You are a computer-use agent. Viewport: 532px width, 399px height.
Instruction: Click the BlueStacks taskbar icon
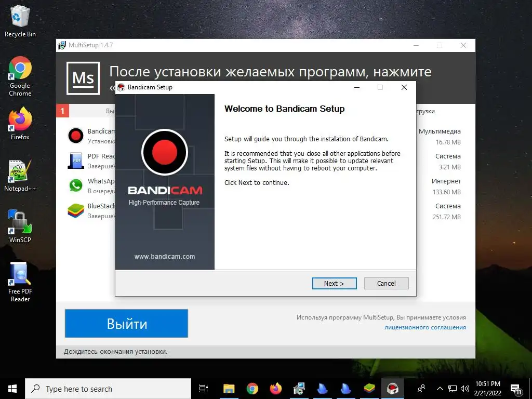point(369,389)
